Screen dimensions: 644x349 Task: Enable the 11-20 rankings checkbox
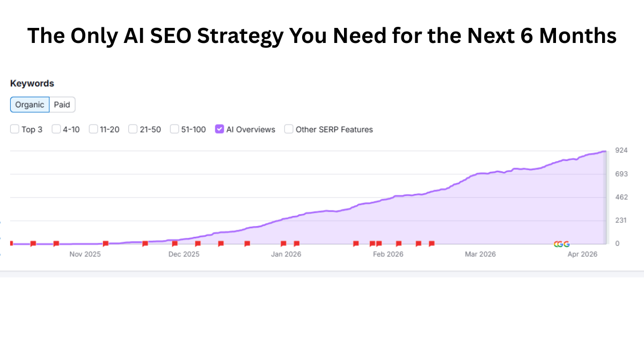94,129
